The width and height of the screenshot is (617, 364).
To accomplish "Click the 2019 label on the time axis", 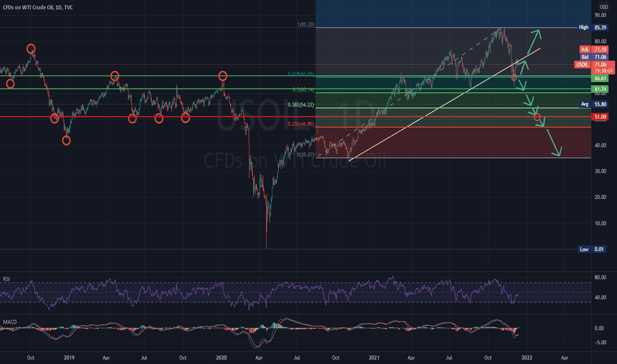I will pyautogui.click(x=70, y=357).
